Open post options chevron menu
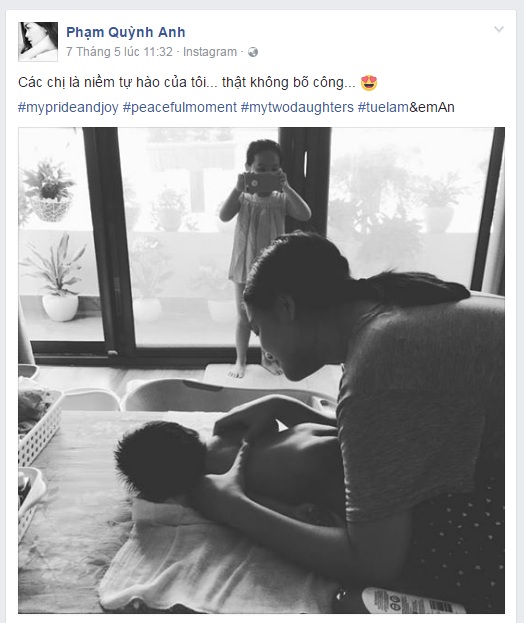Image resolution: width=524 pixels, height=623 pixels. point(499,29)
